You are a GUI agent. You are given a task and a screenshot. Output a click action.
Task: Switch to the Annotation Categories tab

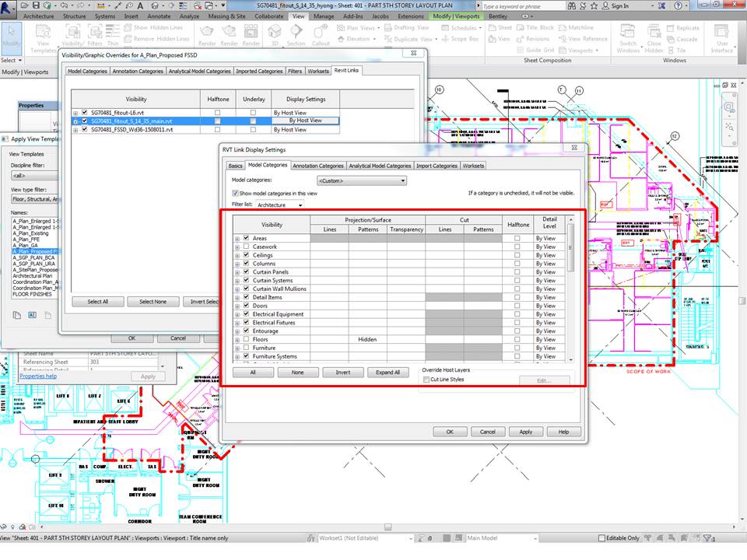[x=319, y=165]
